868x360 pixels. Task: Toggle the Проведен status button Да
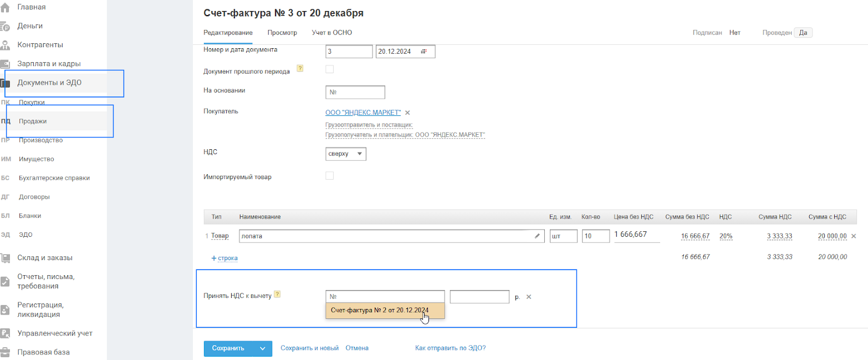pos(803,33)
